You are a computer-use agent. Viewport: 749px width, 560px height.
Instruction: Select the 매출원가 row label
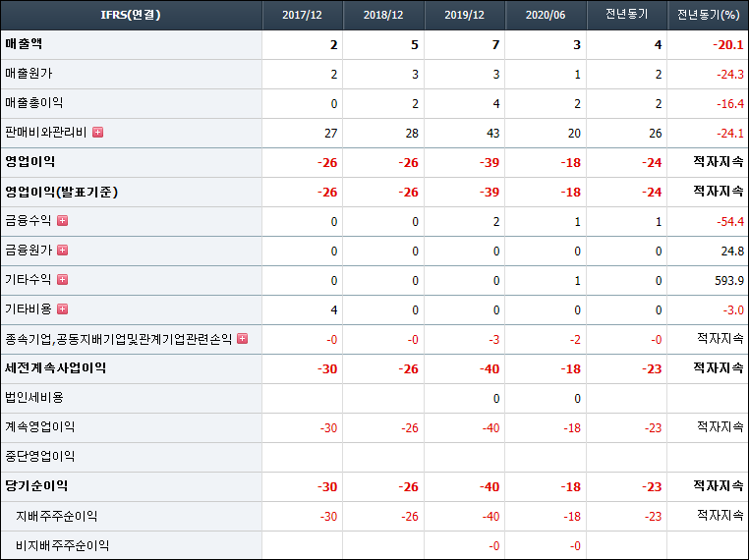click(29, 74)
